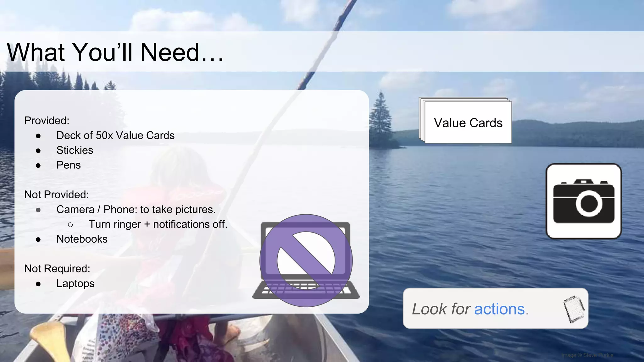
Task: Click the notepad icon beside actions
Action: (574, 309)
